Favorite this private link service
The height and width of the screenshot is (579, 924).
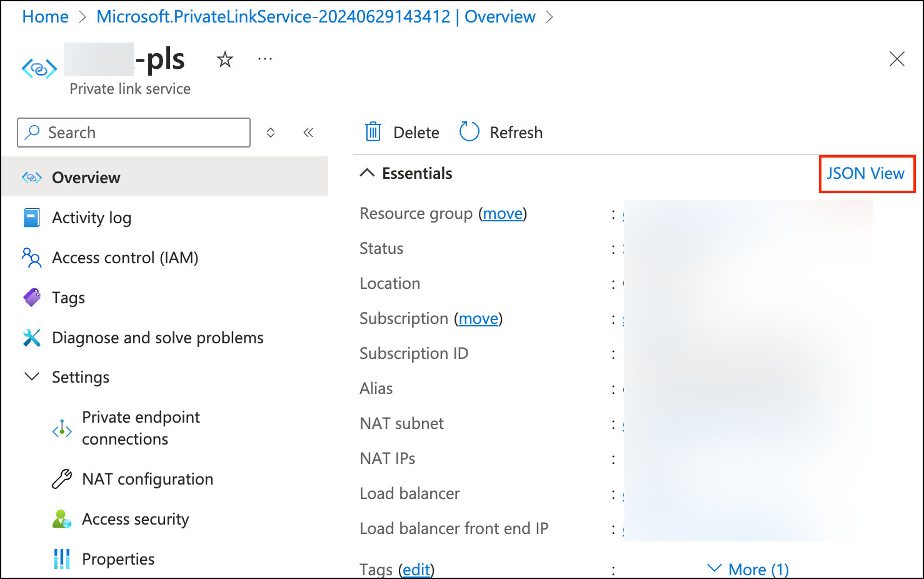click(224, 59)
